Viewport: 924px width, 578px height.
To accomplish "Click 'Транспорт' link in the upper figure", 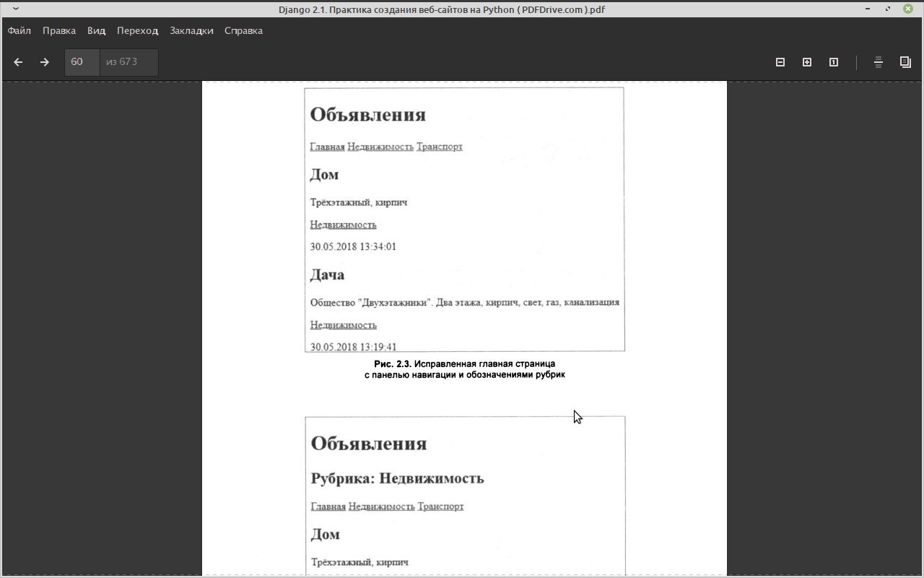I will [440, 147].
